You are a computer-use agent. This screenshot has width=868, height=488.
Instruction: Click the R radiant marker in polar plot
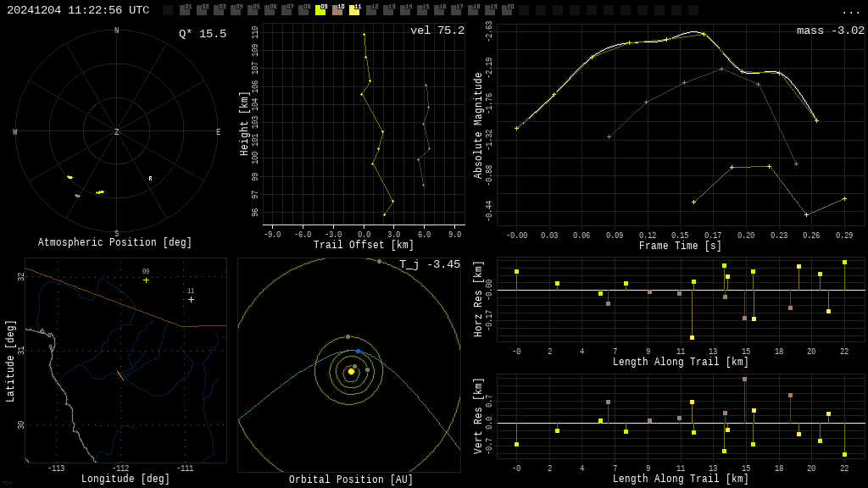click(x=151, y=179)
